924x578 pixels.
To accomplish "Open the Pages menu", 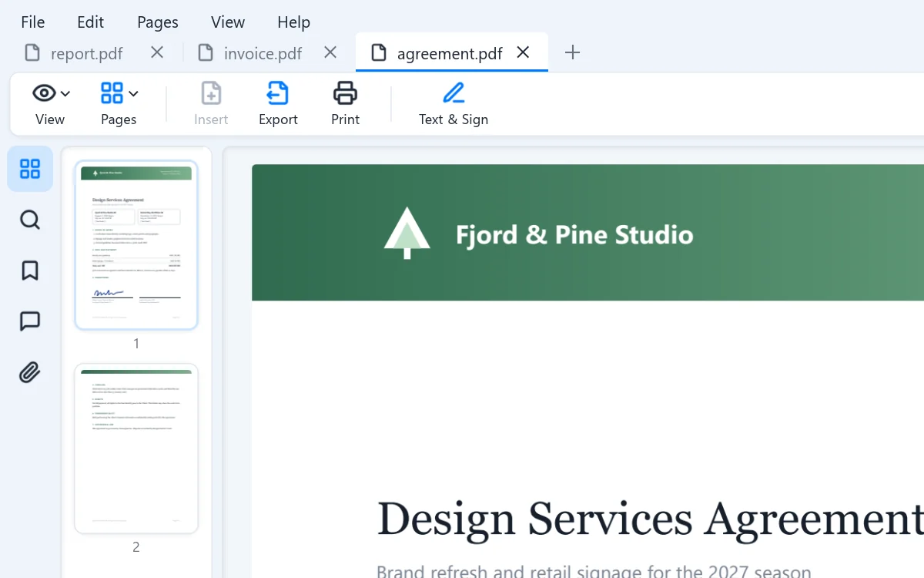I will 158,22.
